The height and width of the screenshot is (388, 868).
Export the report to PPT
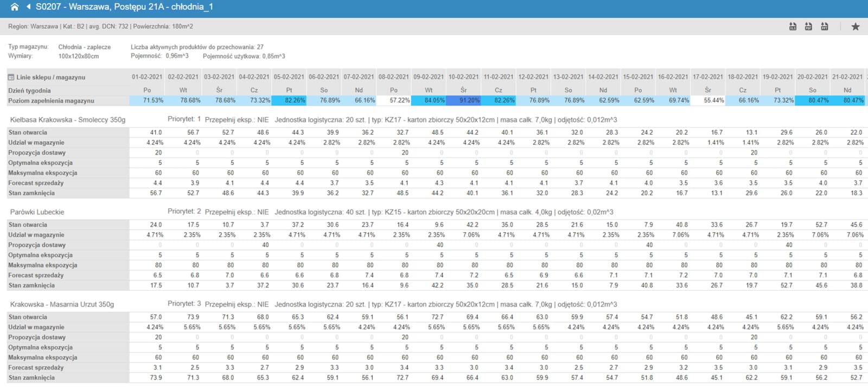[824, 27]
